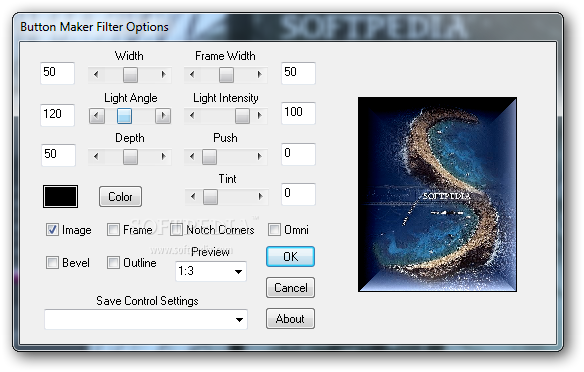Image resolution: width=584 pixels, height=372 pixels.
Task: Click the Depth slider thumb
Action: click(x=130, y=156)
